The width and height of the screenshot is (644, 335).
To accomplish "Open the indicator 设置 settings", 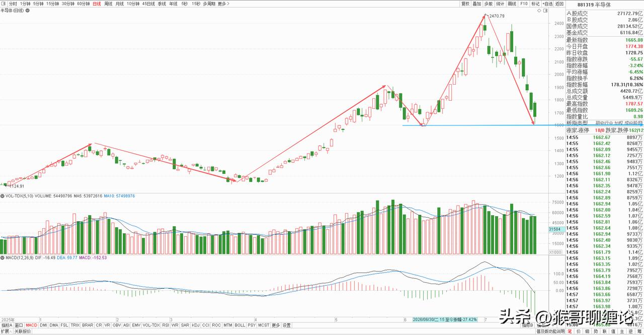I will tap(286, 325).
